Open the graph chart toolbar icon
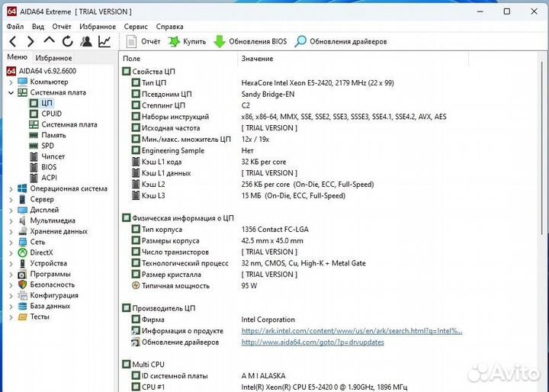Image resolution: width=549 pixels, height=392 pixels. coord(104,42)
